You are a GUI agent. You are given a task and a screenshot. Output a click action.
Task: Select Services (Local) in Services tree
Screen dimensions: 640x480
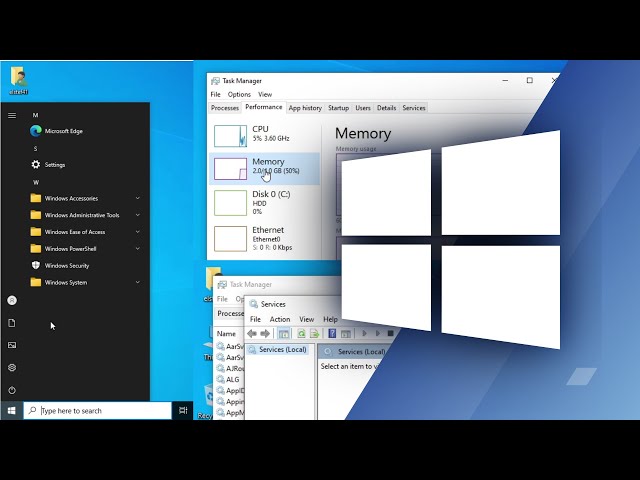(x=278, y=350)
